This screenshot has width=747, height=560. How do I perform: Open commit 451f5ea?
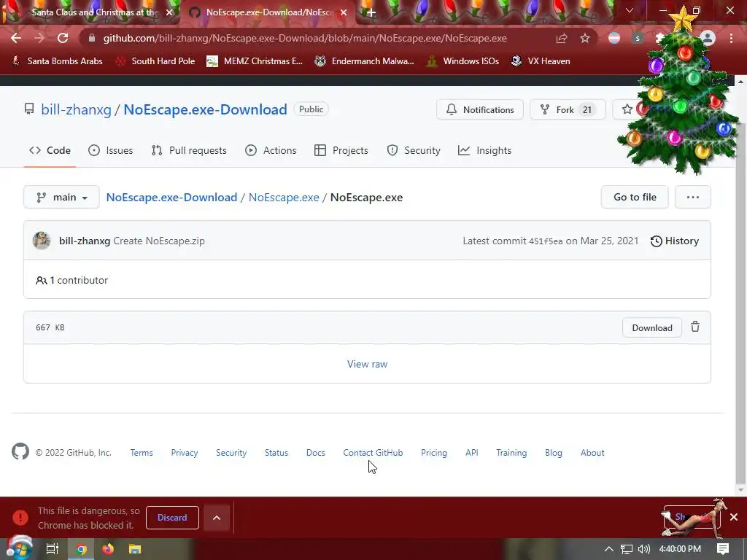tap(546, 241)
